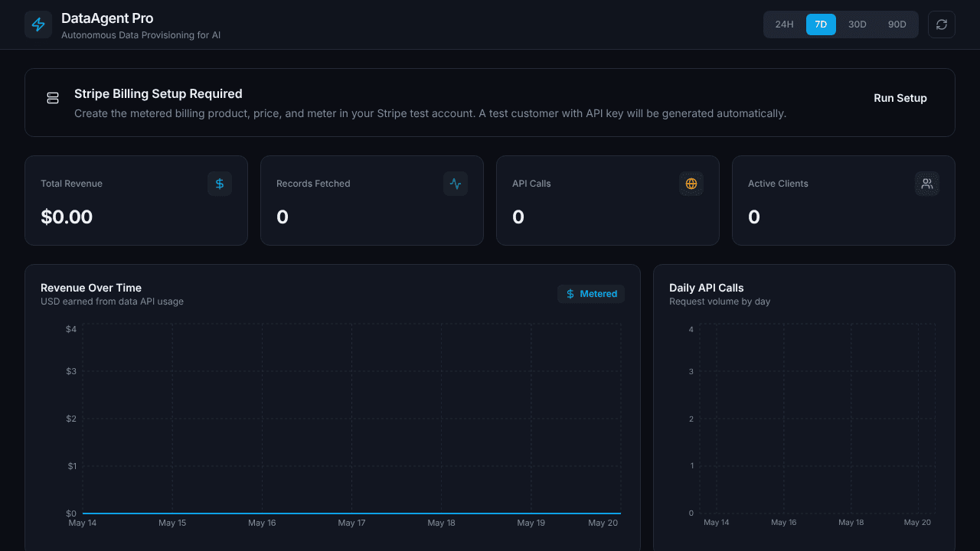Run the Stripe billing setup
The width and height of the screenshot is (980, 551).
coord(900,98)
